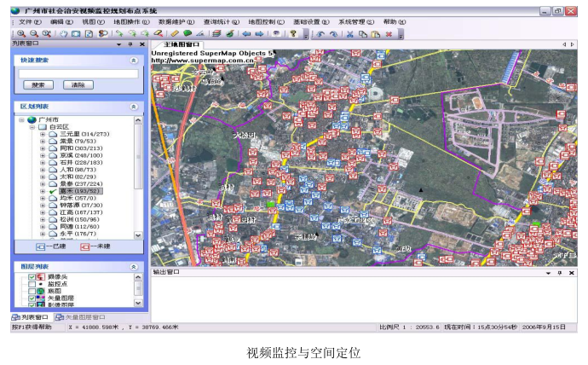Open the 帮助 menu
Image resolution: width=588 pixels, height=365 pixels.
pyautogui.click(x=395, y=22)
